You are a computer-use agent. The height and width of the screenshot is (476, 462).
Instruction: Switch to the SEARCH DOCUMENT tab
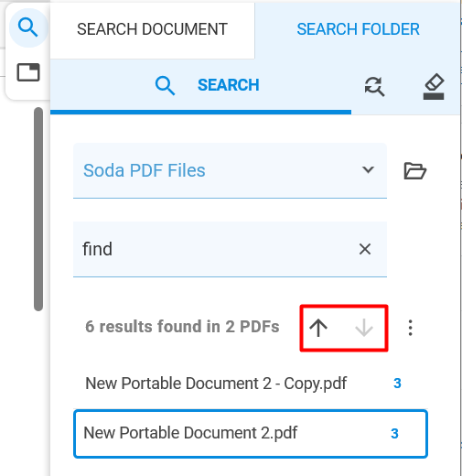(x=152, y=29)
